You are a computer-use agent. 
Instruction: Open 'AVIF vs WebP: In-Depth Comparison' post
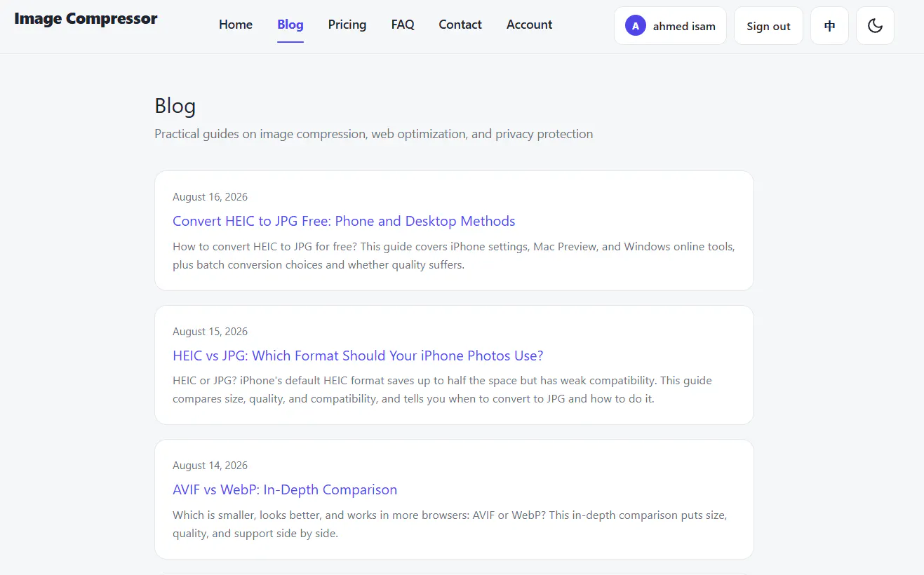pyautogui.click(x=285, y=489)
